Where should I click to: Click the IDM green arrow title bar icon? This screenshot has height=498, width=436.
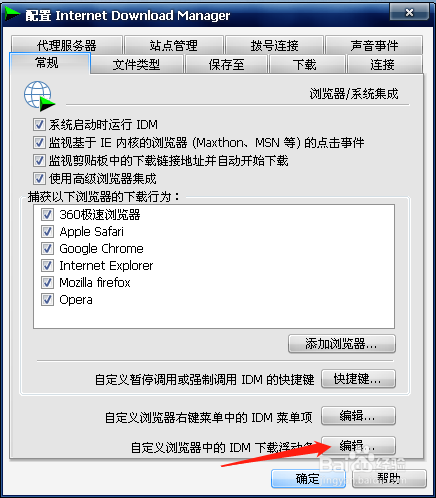[x=12, y=14]
